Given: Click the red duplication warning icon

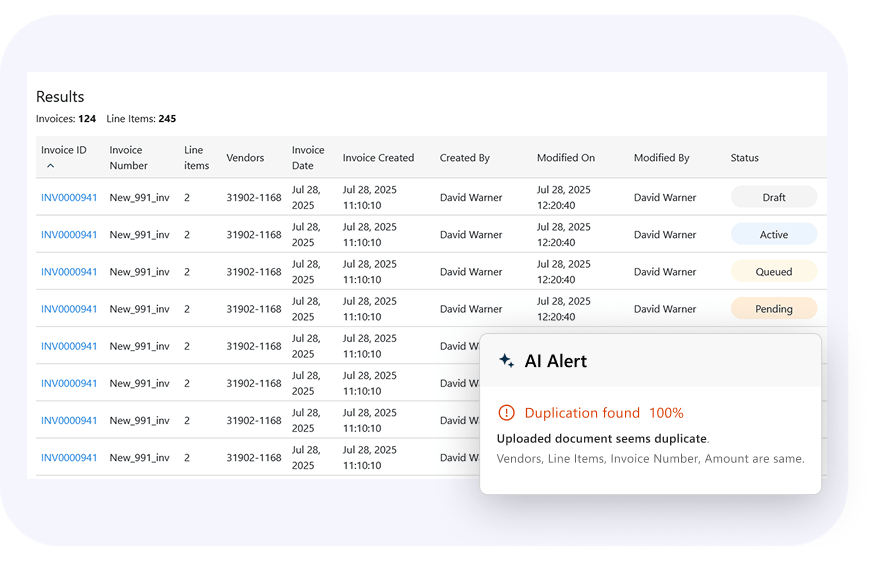Looking at the screenshot, I should (506, 413).
